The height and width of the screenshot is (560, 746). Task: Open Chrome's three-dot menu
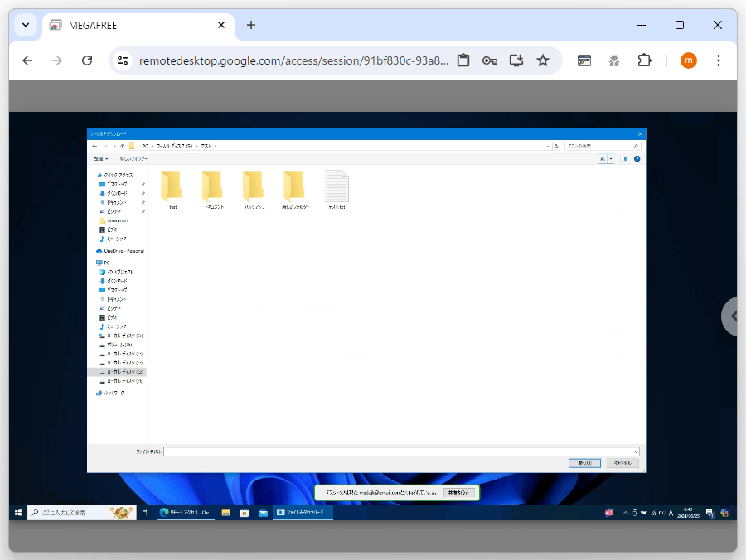click(719, 60)
